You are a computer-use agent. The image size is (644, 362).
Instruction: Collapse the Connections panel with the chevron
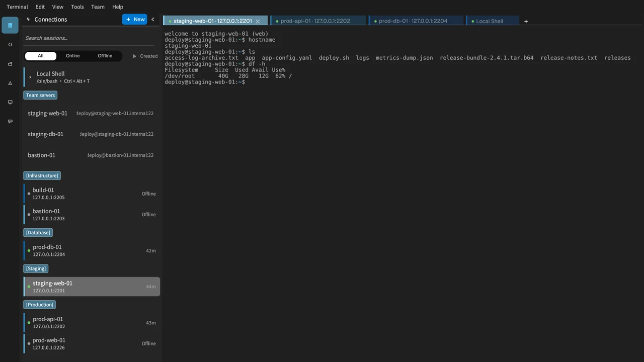(153, 20)
